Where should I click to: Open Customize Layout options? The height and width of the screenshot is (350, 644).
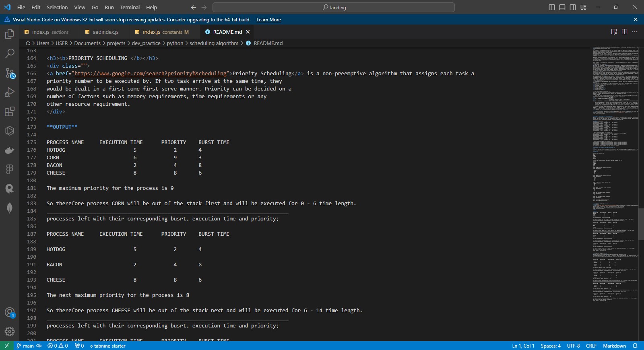point(583,7)
